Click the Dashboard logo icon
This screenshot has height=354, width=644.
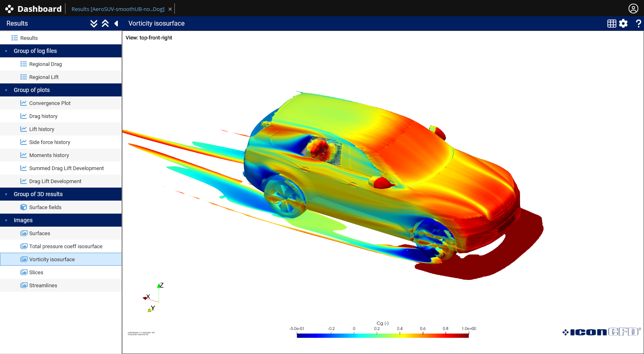coord(9,9)
